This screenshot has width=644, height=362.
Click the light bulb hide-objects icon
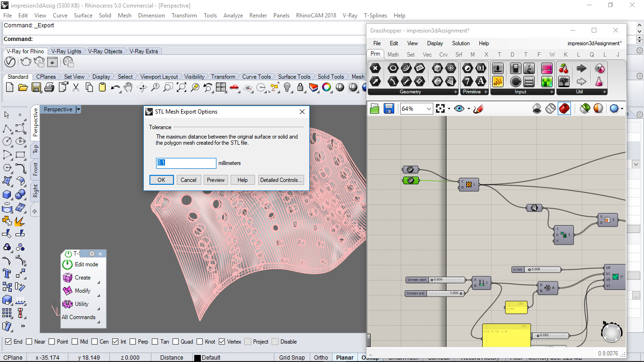[287, 87]
